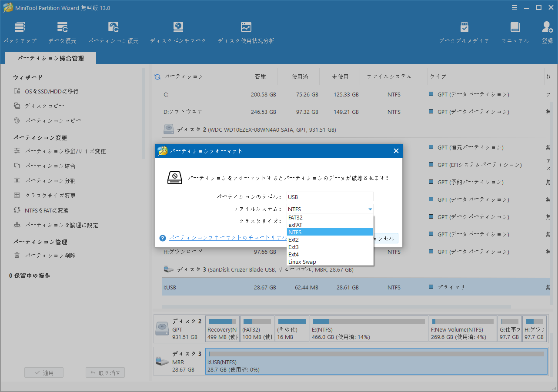Toggle the checkbox on the C: partition row
Image resolution: width=558 pixels, height=392 pixels.
pyautogui.click(x=431, y=94)
